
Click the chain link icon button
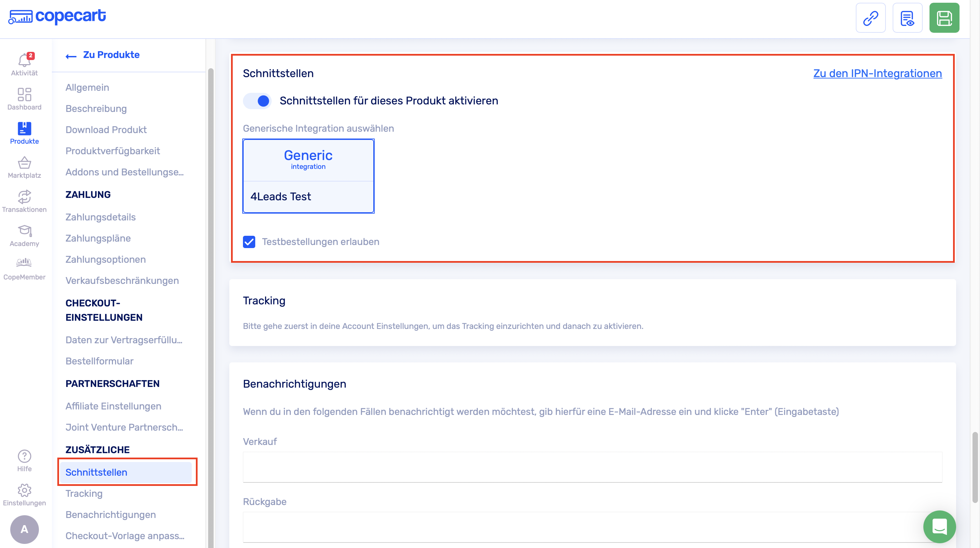(870, 18)
